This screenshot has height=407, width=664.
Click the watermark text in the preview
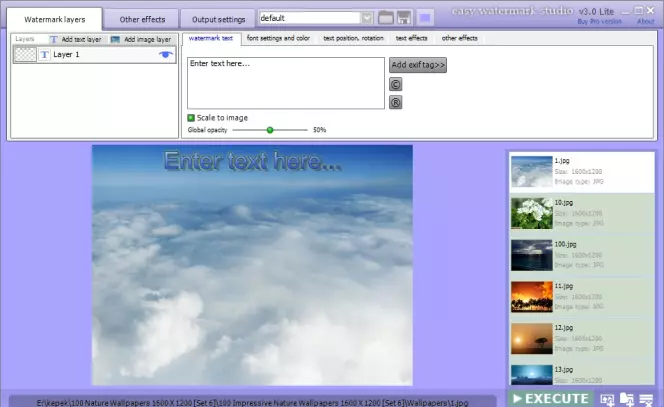[253, 161]
